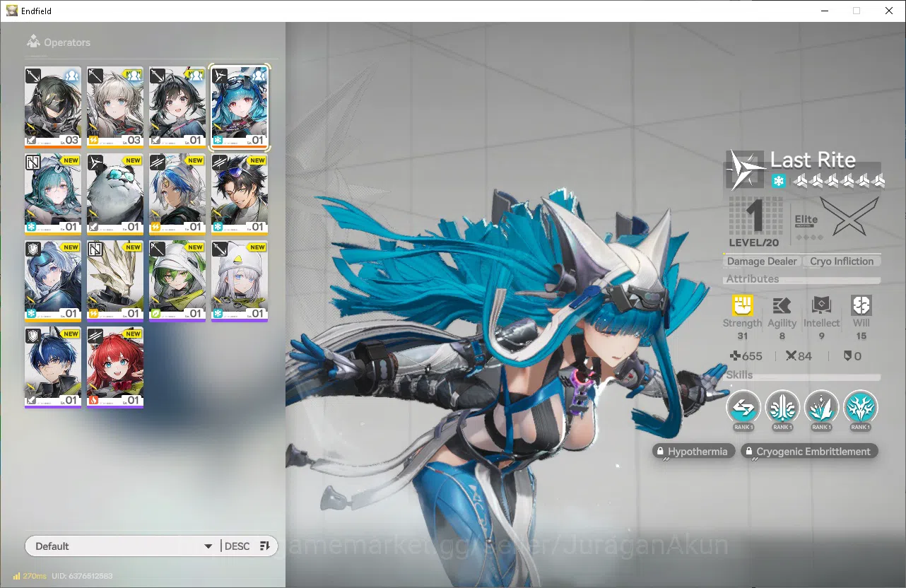The image size is (906, 588).
Task: Click the Operators header icon
Action: (33, 42)
